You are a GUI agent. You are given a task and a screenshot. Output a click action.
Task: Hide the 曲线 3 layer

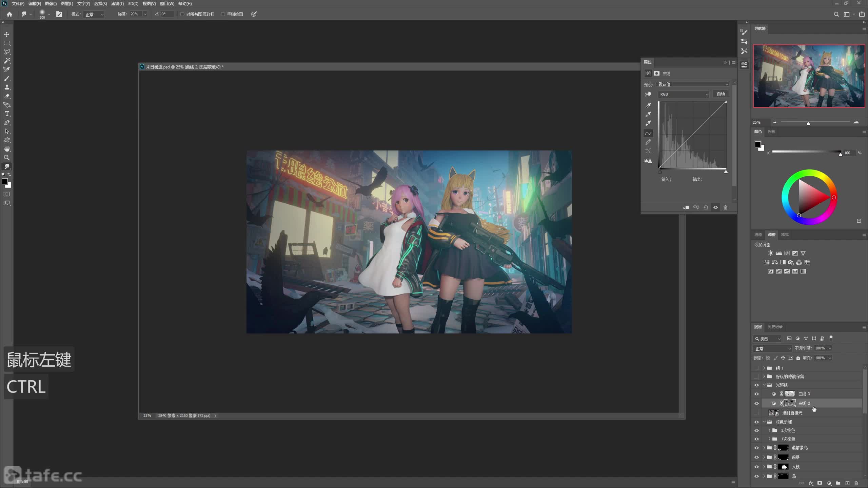click(756, 394)
